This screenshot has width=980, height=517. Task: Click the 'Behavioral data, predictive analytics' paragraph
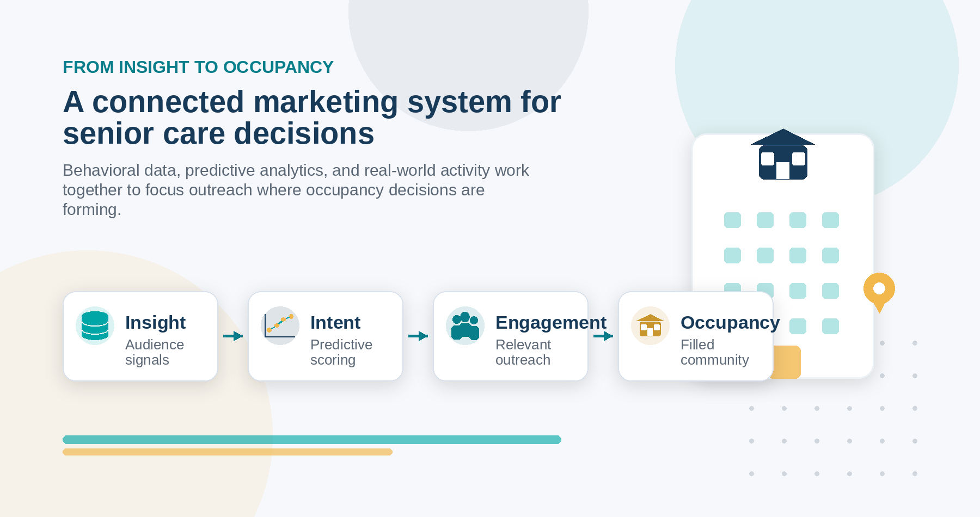(x=296, y=190)
